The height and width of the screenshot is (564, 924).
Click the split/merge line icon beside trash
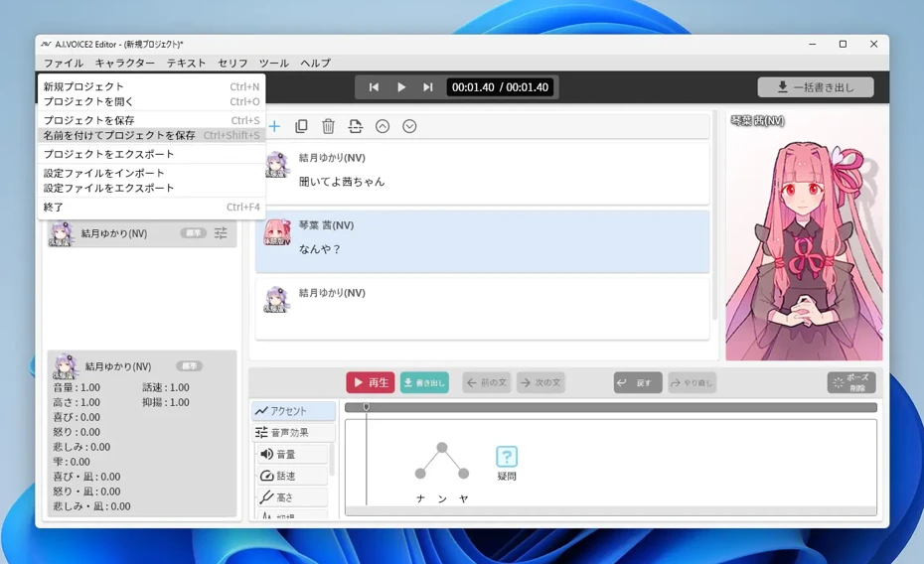356,126
